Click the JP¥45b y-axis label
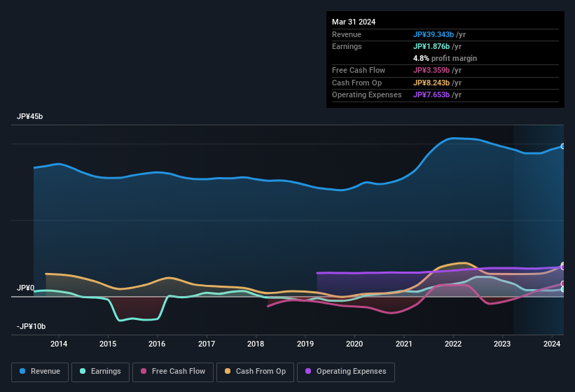This screenshot has height=392, width=575. pyautogui.click(x=30, y=117)
